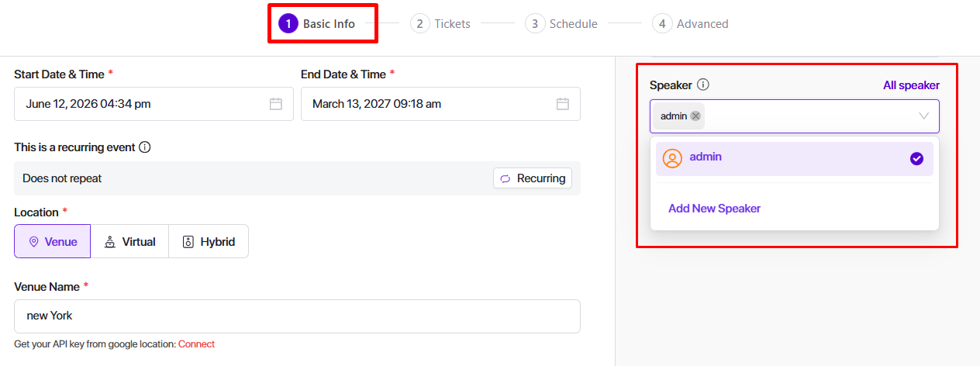The image size is (980, 366).
Task: Open the End Date & Time picker
Action: 426,104
